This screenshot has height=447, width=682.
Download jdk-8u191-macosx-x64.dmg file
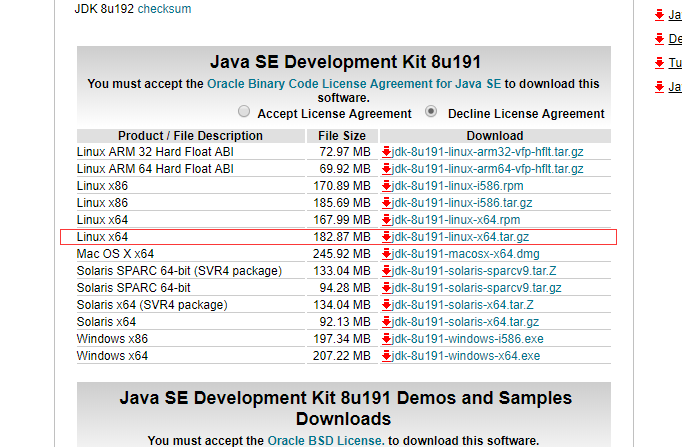pos(465,254)
